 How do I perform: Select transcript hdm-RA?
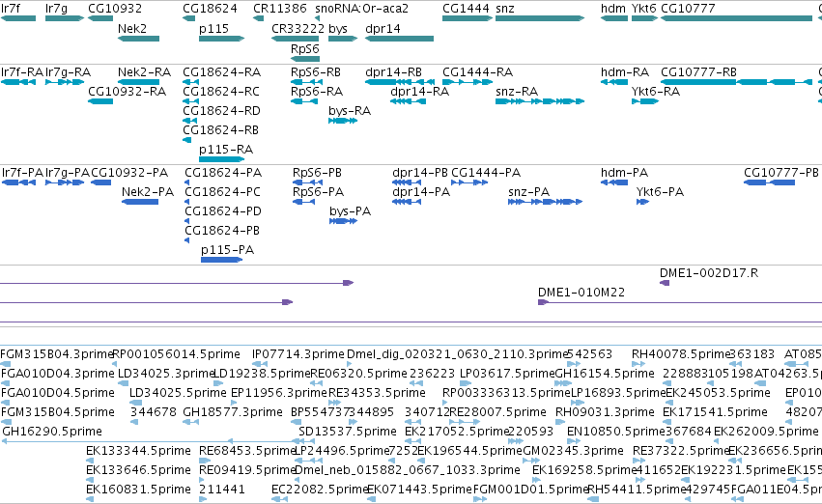[x=625, y=72]
